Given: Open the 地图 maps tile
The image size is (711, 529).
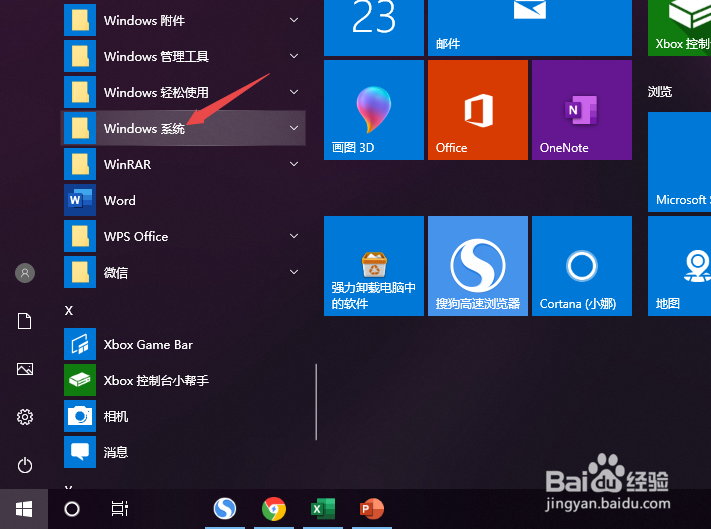Looking at the screenshot, I should pyautogui.click(x=679, y=266).
